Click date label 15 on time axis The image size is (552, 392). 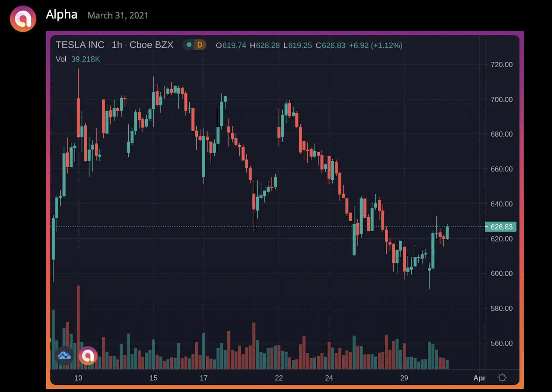point(154,378)
